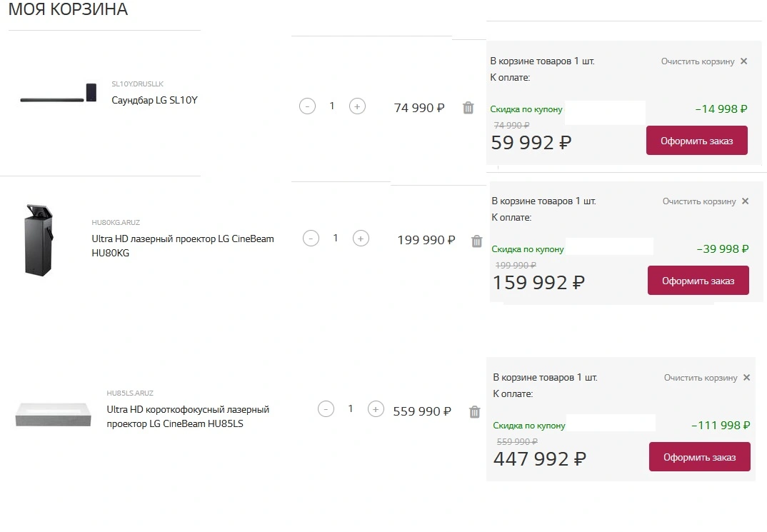Reduce quantity of CineBeam HU85LS projector

326,408
